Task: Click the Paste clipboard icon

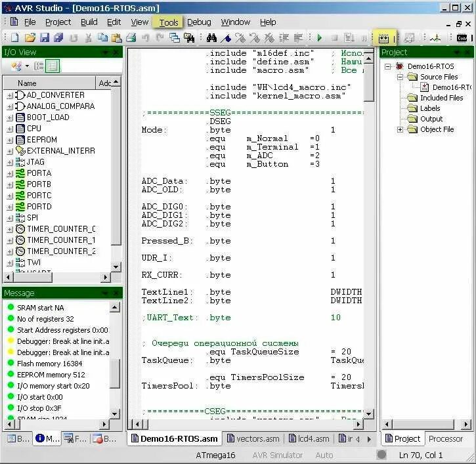Action: pos(117,37)
